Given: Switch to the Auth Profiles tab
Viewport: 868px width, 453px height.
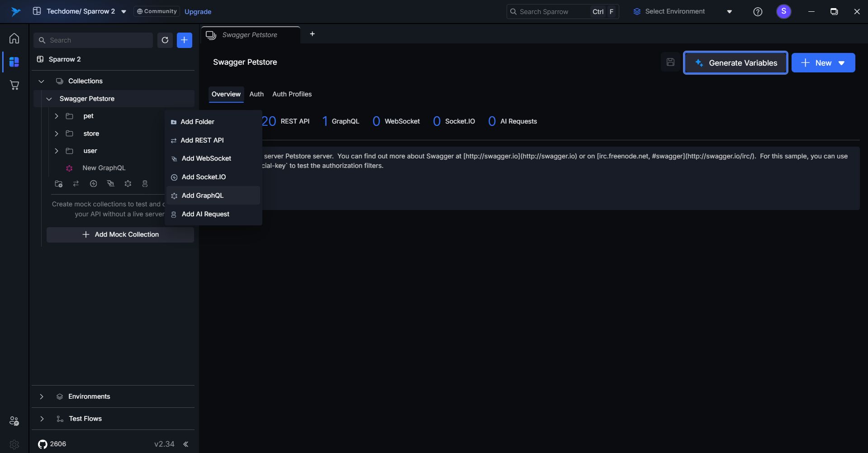Looking at the screenshot, I should tap(292, 94).
